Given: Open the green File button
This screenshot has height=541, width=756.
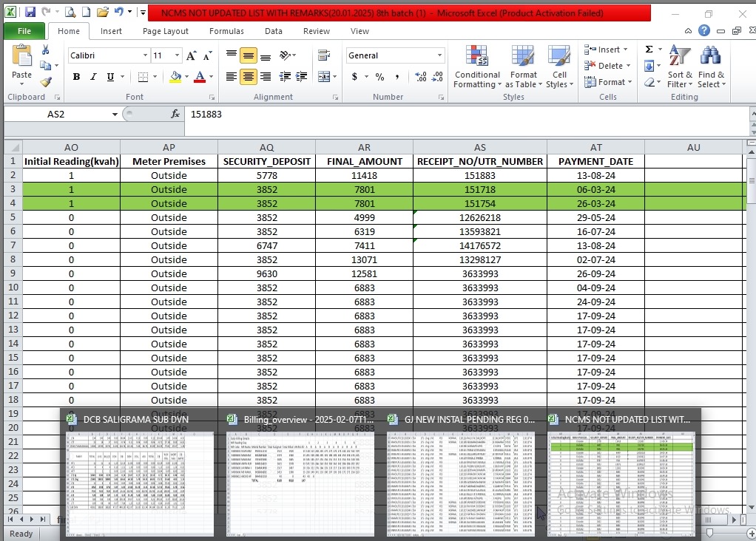Looking at the screenshot, I should pos(24,31).
